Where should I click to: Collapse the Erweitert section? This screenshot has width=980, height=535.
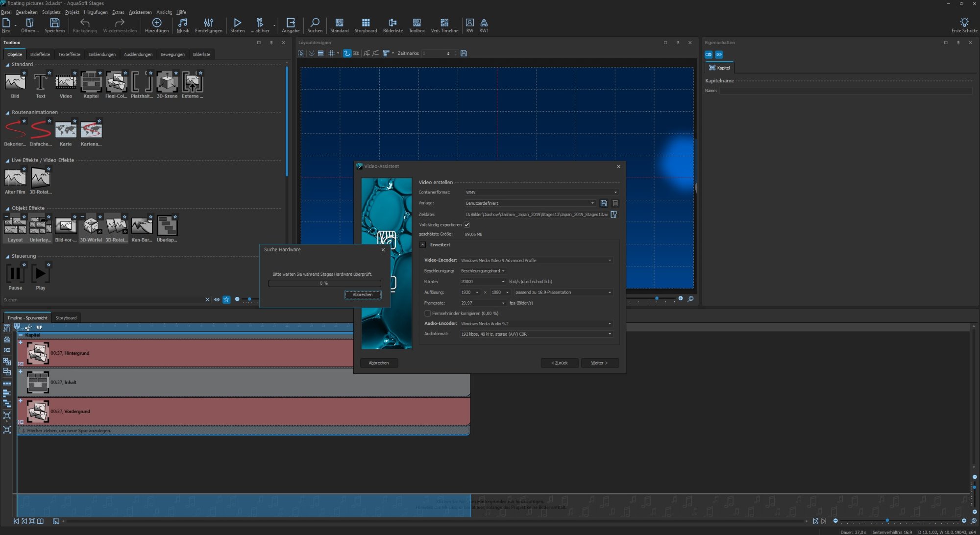pos(423,245)
